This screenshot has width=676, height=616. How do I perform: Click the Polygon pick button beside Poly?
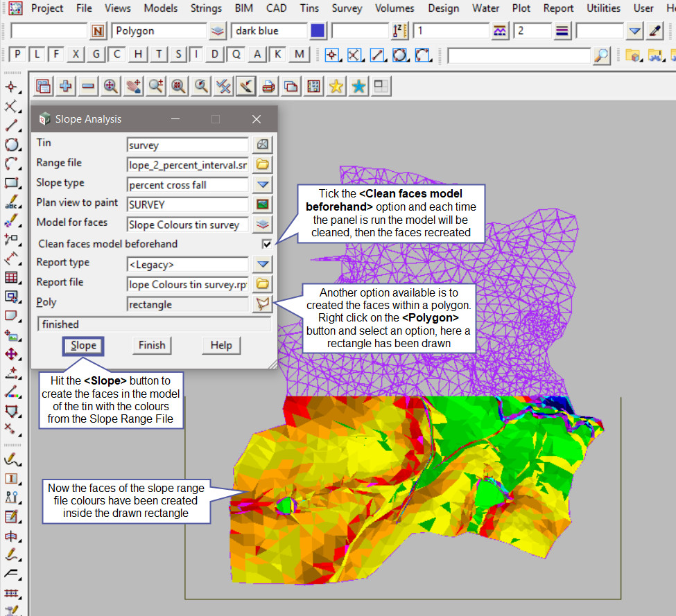pos(263,303)
